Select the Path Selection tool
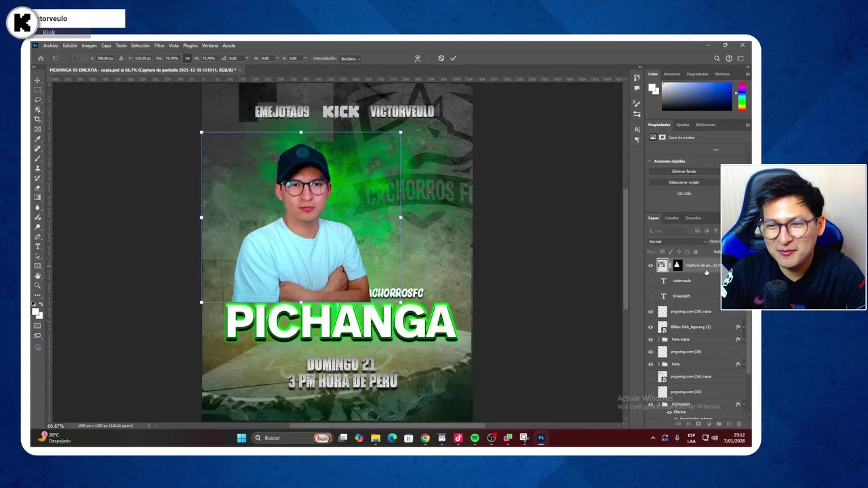Viewport: 868px width, 488px height. [37, 256]
